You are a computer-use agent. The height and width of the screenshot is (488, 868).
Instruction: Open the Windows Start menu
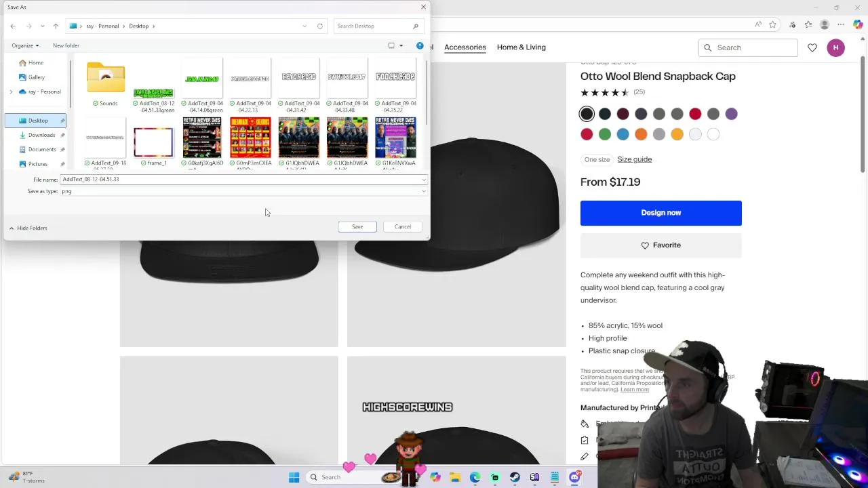coord(294,477)
